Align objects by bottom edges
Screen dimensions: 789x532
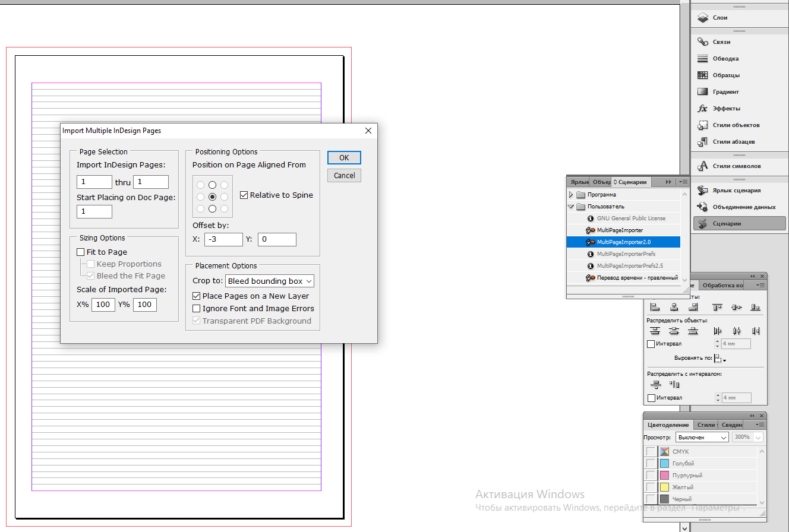click(756, 307)
